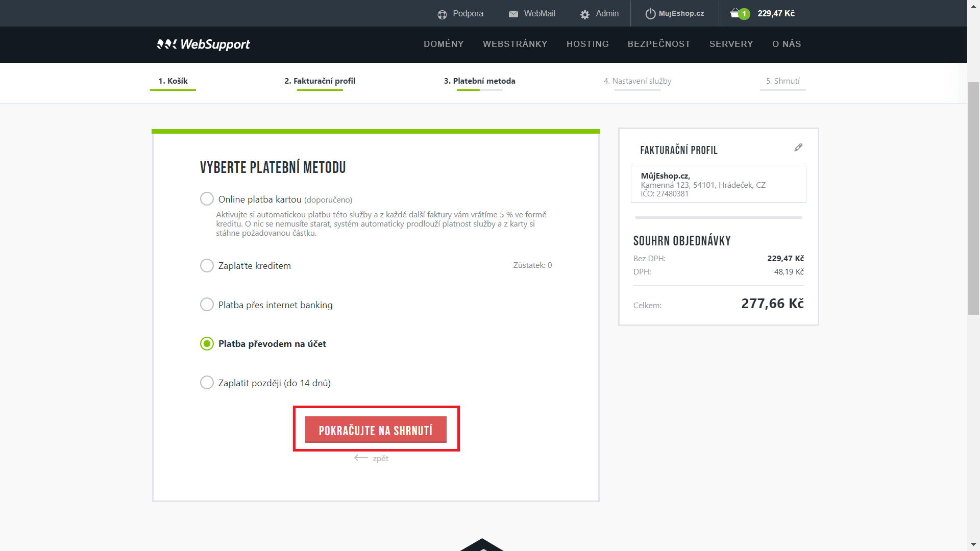
Task: Open the SERVERY menu item
Action: (x=731, y=44)
